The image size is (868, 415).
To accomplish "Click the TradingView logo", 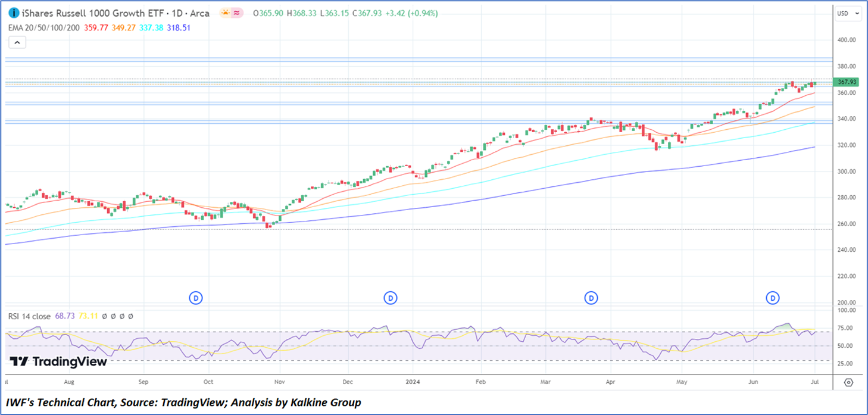I will click(x=59, y=361).
